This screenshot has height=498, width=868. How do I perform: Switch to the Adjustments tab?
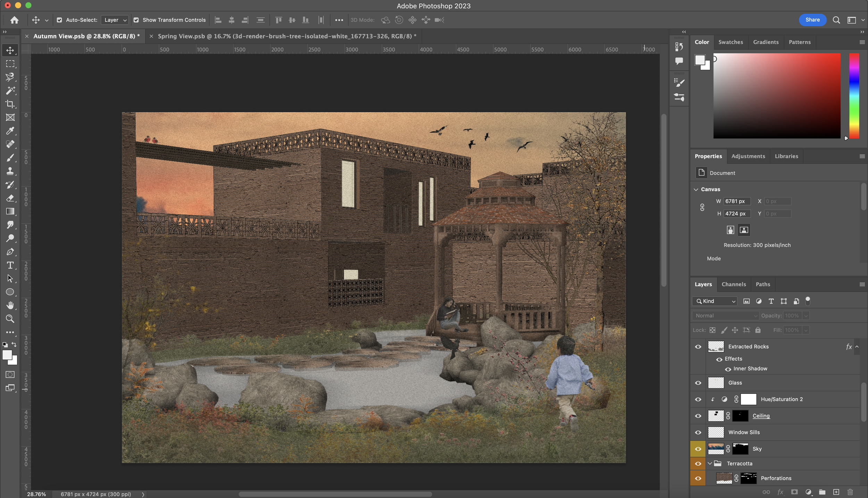(748, 156)
